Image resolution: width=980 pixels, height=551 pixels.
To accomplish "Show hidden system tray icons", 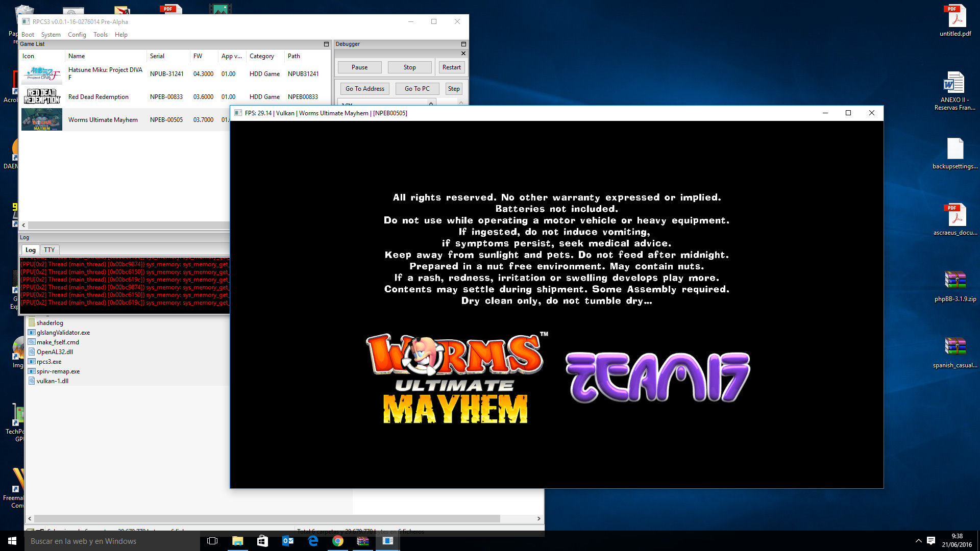I will (x=918, y=541).
